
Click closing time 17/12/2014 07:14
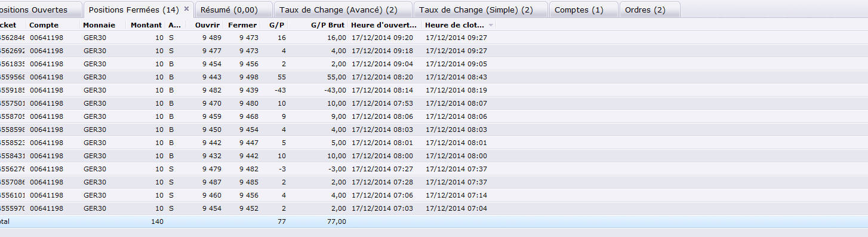click(457, 195)
